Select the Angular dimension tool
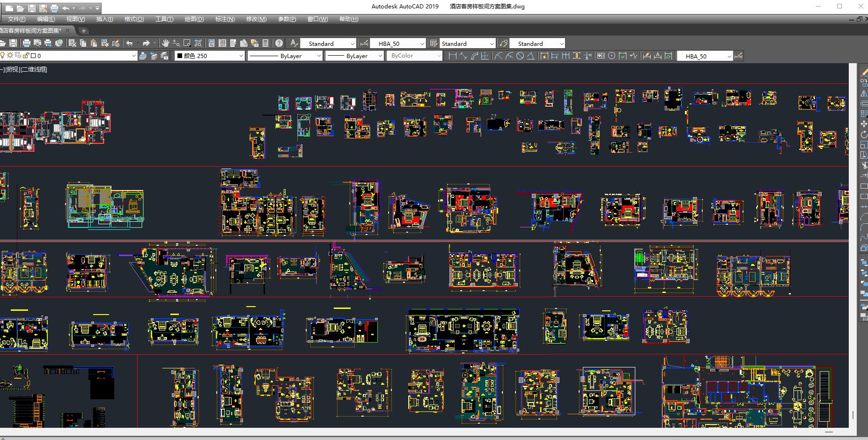The image size is (868, 440). tap(530, 56)
